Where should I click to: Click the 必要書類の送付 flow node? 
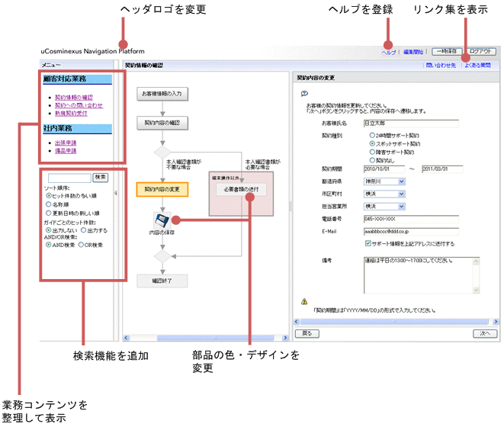[241, 189]
